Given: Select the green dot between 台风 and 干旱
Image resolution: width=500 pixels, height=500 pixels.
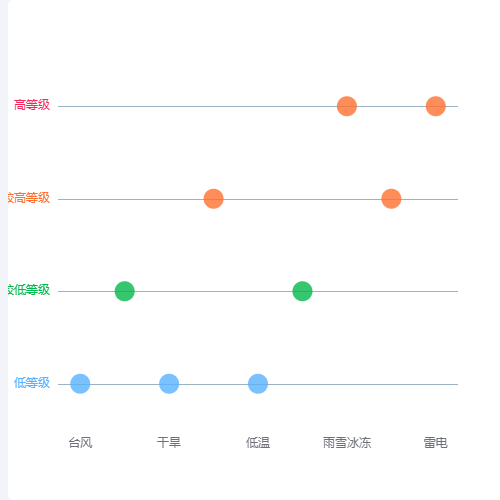Looking at the screenshot, I should click(x=125, y=291).
